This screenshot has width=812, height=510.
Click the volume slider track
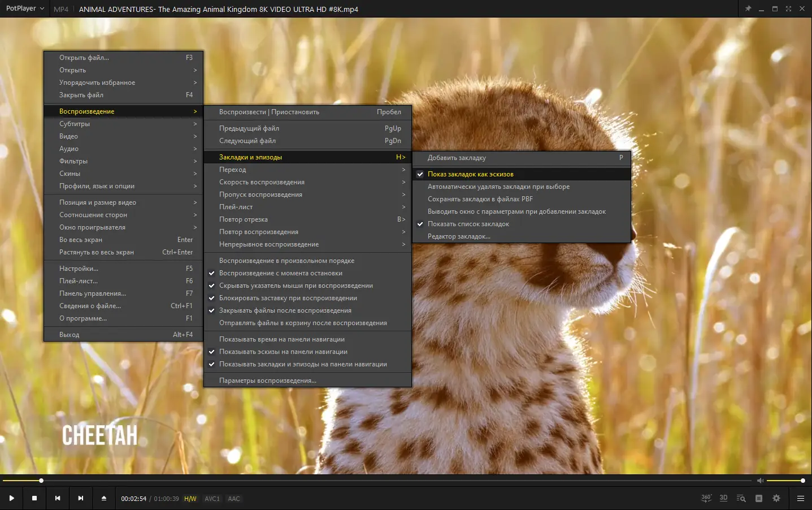784,481
